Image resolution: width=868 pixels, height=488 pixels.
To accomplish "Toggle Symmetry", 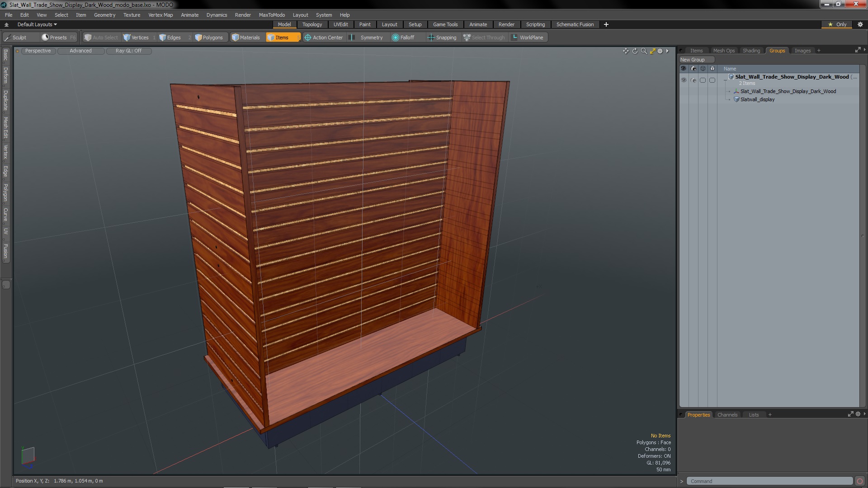I will [x=367, y=38].
